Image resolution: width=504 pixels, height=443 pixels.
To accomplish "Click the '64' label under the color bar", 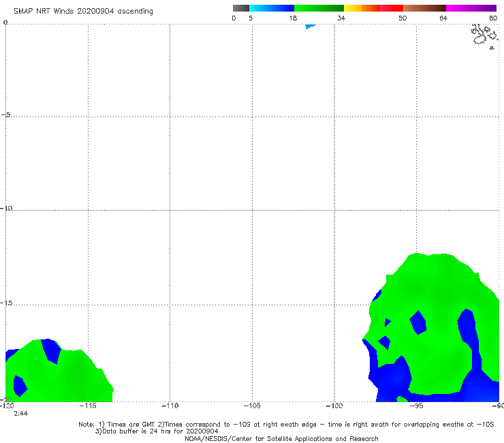I will coord(443,18).
